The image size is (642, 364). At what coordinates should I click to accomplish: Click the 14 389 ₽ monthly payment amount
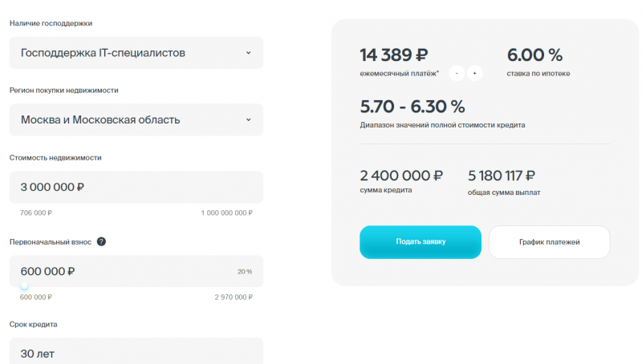point(394,55)
